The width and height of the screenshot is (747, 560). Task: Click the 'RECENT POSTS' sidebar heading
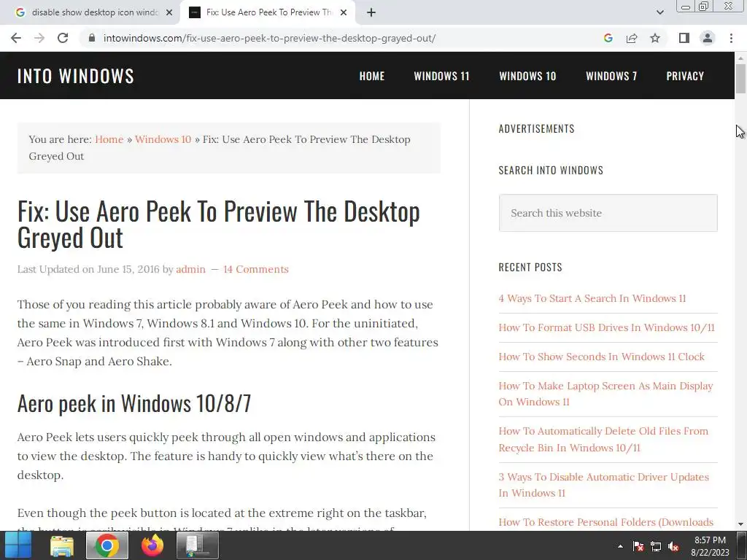pyautogui.click(x=530, y=267)
